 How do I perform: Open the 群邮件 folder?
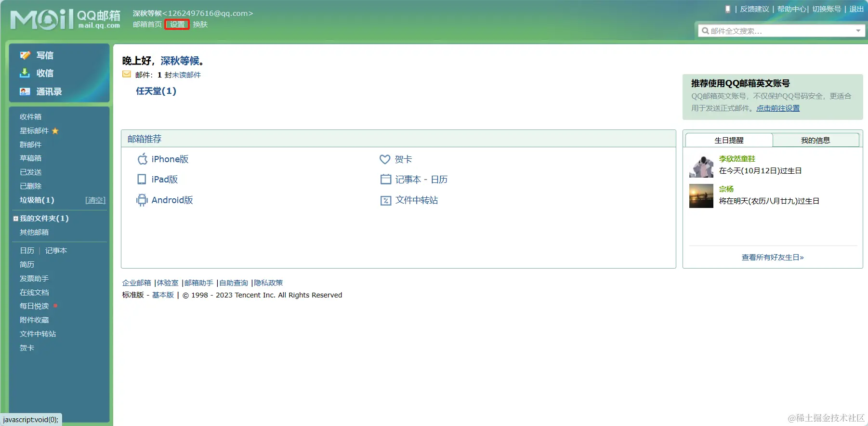click(30, 145)
